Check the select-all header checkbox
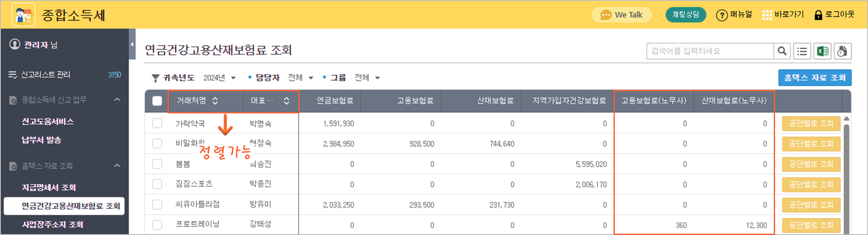The height and width of the screenshot is (235, 868). pyautogui.click(x=157, y=101)
